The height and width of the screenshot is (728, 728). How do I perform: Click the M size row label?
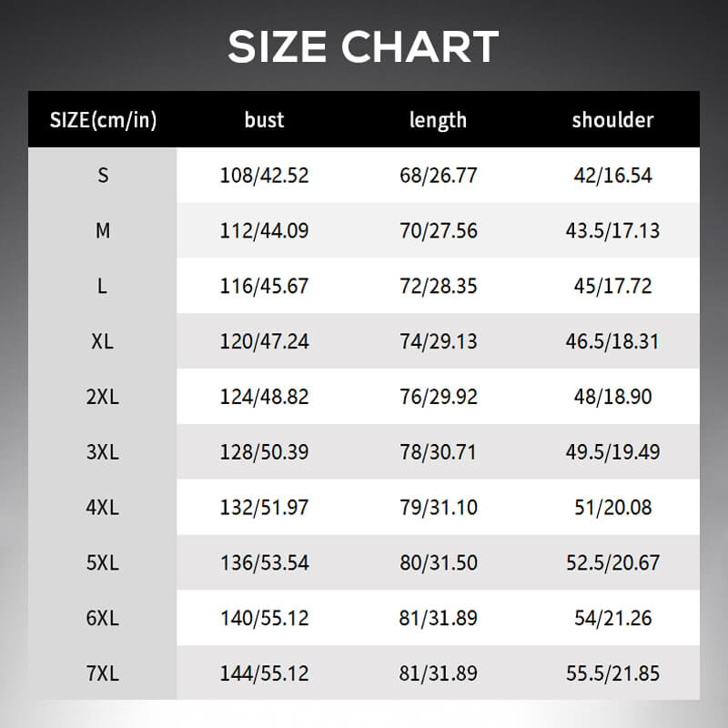click(x=103, y=231)
